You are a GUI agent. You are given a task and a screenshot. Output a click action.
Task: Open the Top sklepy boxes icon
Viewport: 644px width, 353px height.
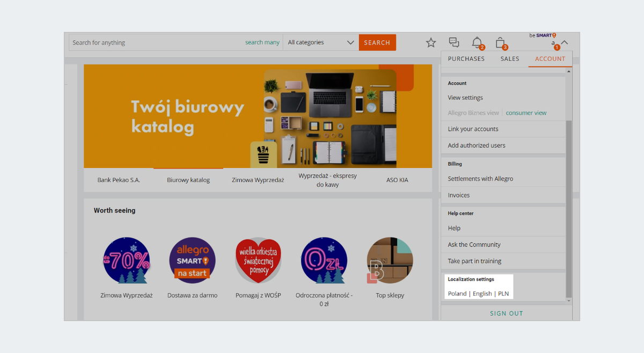390,260
